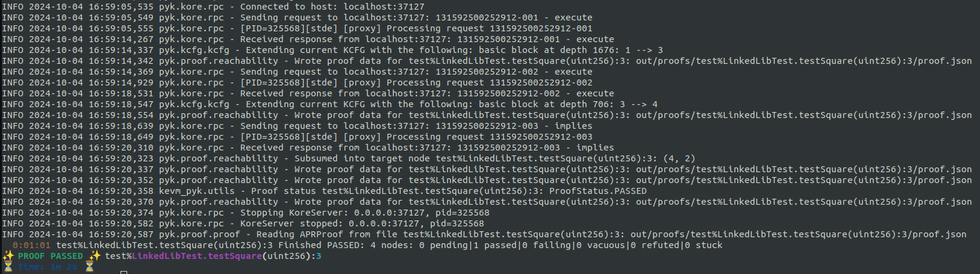Click the sparkle emoji before PROOF PASSED

point(8,256)
